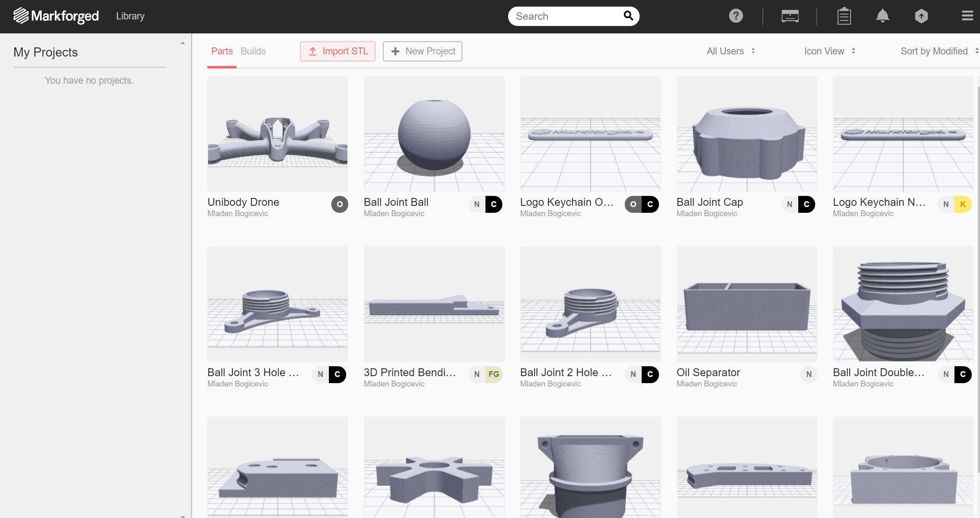Switch to the Builds tab
The image size is (980, 518).
click(x=254, y=51)
